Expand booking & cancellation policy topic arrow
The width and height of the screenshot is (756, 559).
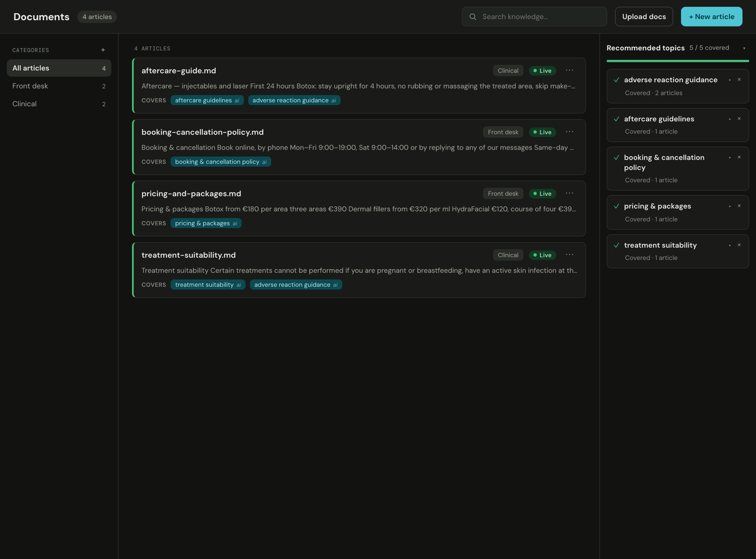coord(730,157)
